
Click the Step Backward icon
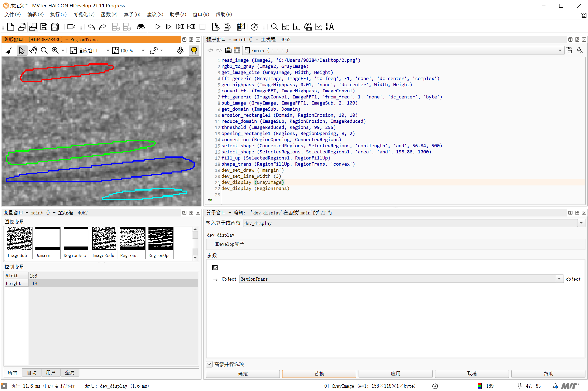point(191,27)
